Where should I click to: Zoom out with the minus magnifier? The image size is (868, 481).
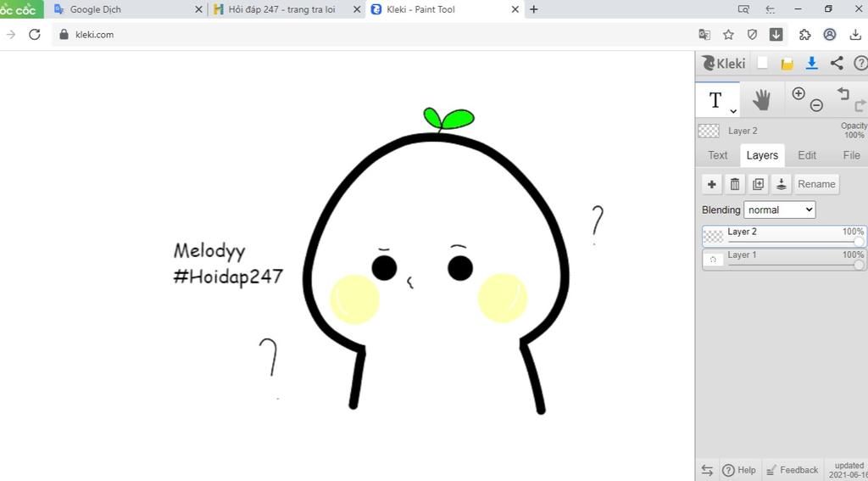[x=816, y=105]
